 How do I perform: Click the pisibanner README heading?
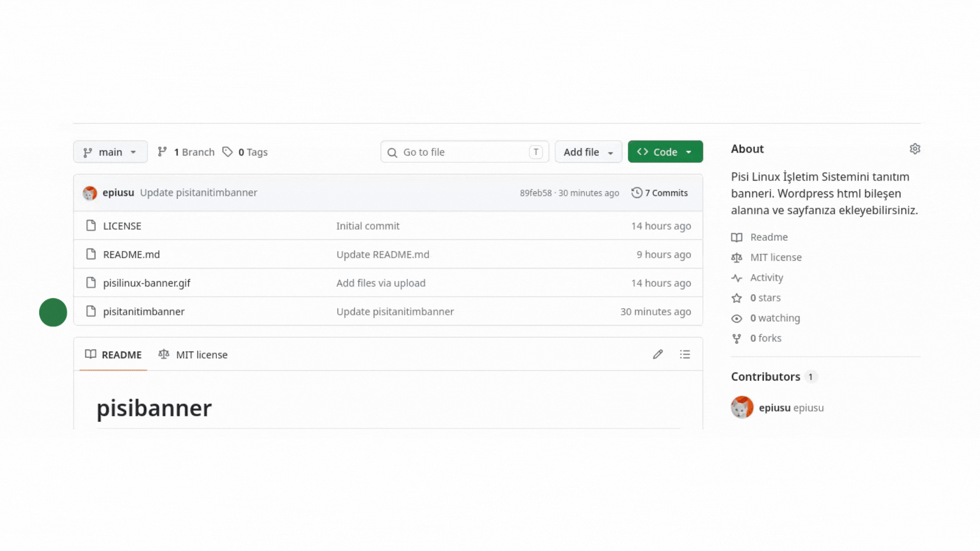[154, 408]
